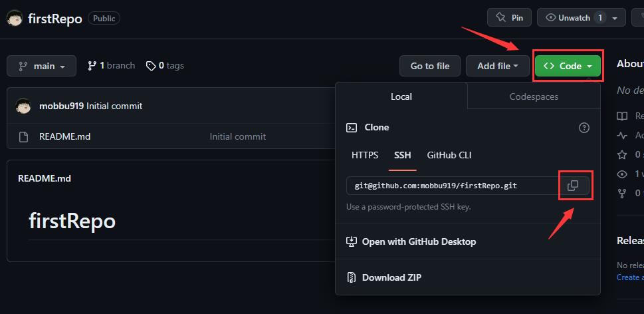Switch to the Local tab
The width and height of the screenshot is (644, 314).
point(401,96)
